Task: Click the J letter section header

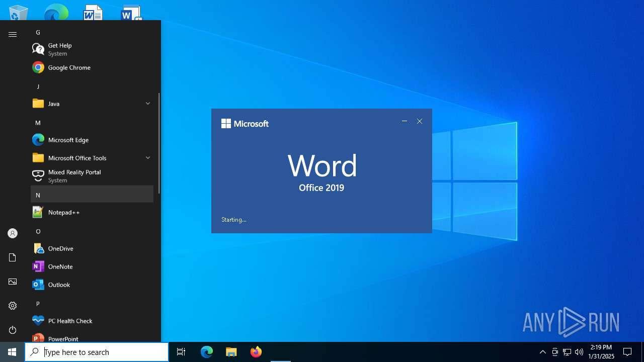Action: 92,86
